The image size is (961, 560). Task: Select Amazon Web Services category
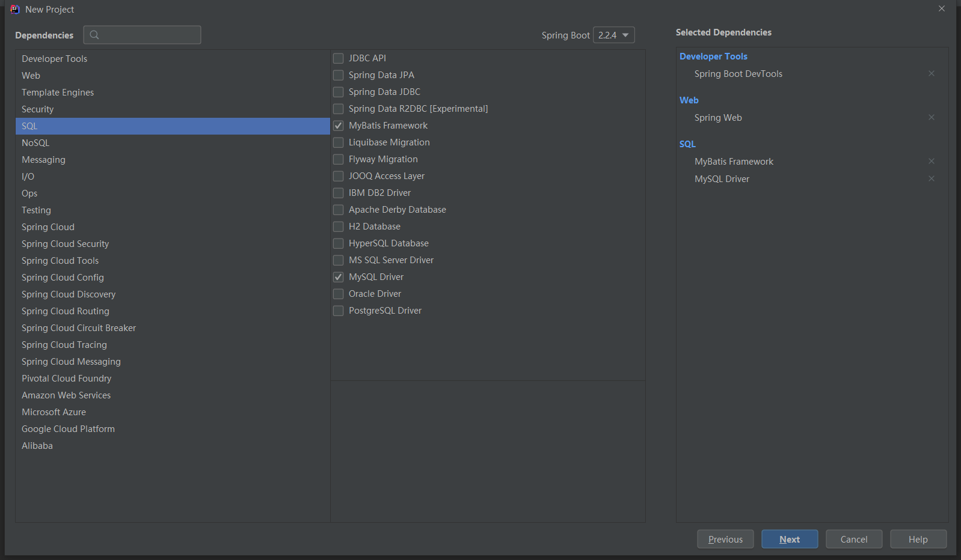tap(173, 395)
